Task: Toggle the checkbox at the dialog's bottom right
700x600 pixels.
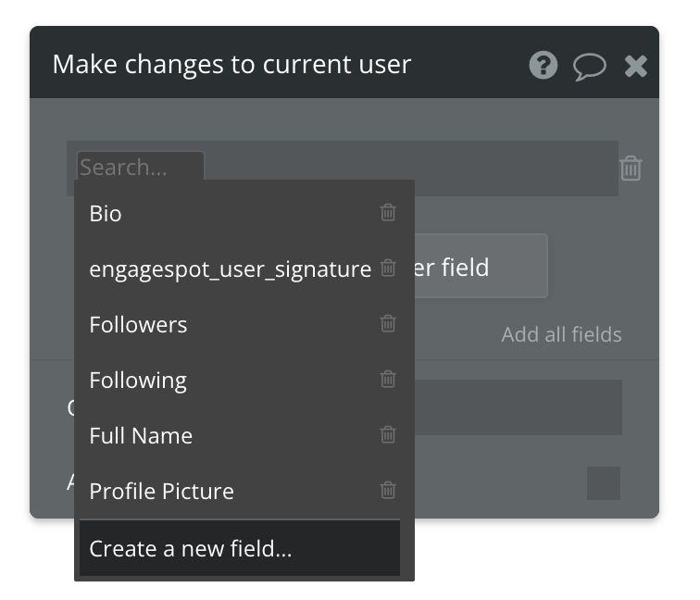Action: point(604,483)
